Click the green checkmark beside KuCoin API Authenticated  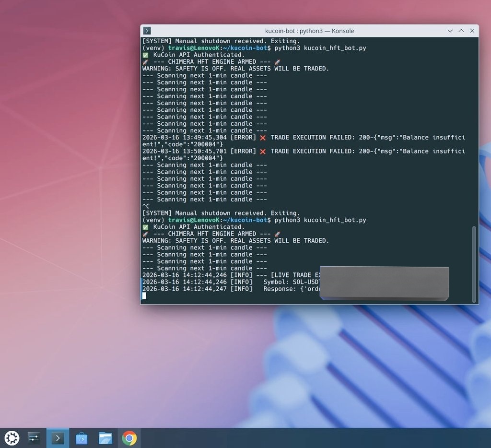pyautogui.click(x=145, y=227)
